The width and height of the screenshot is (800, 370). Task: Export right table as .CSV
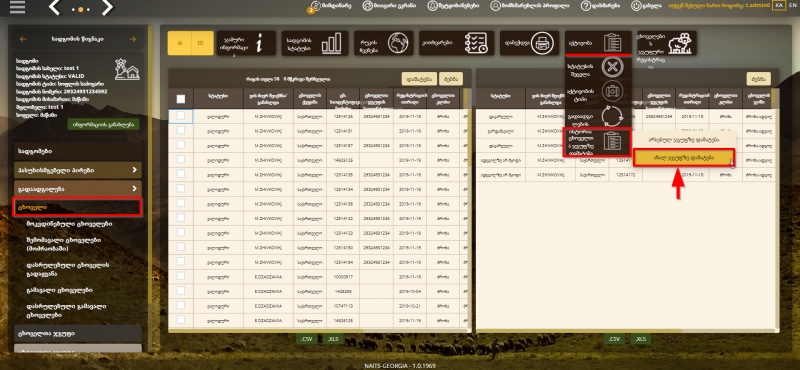[x=614, y=339]
